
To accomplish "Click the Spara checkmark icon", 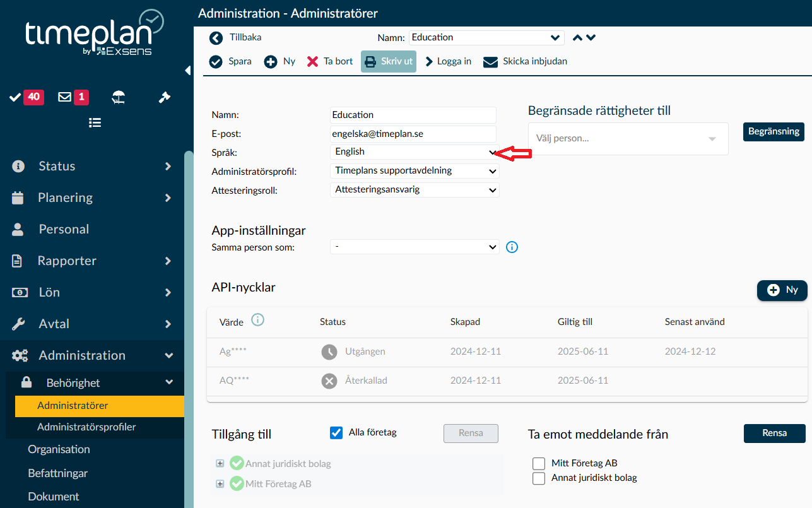I will click(x=216, y=62).
